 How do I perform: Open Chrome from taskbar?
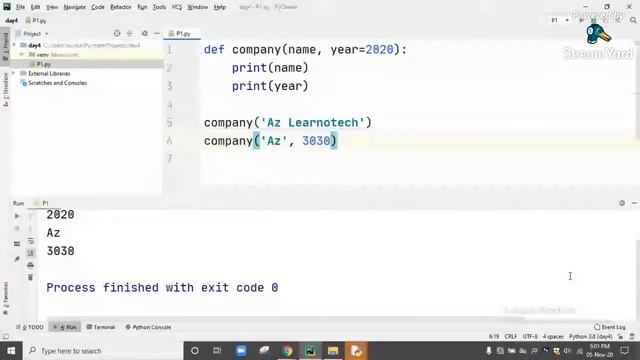pyautogui.click(x=287, y=351)
